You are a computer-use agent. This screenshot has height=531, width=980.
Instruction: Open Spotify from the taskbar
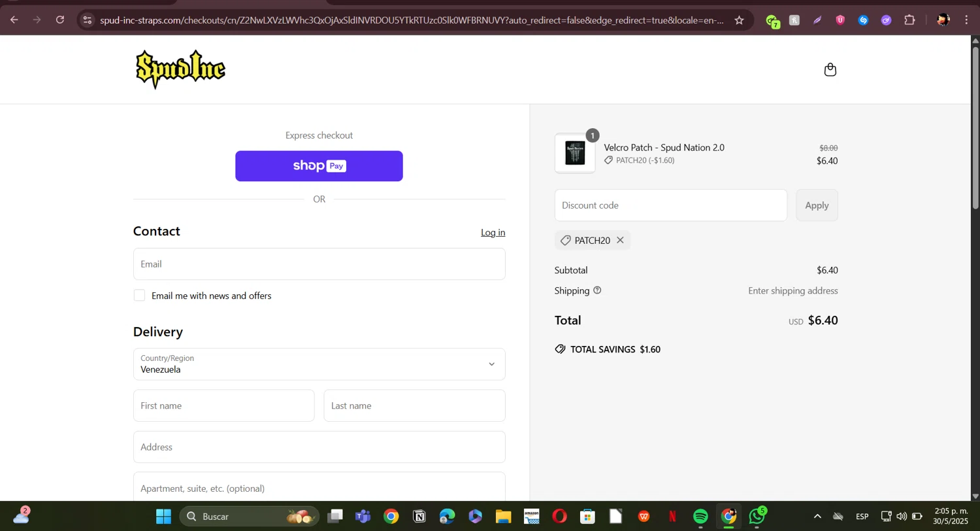(x=700, y=517)
